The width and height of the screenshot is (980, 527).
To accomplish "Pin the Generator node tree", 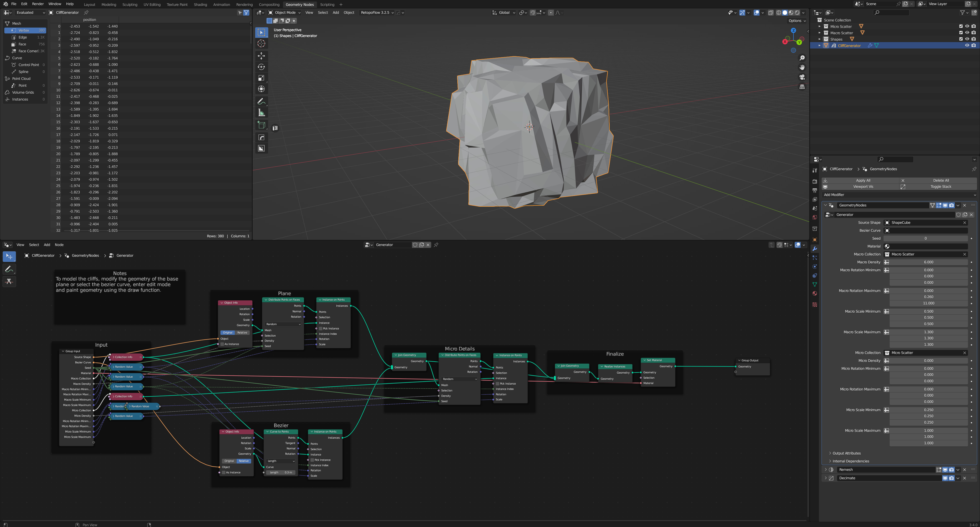I will 436,245.
